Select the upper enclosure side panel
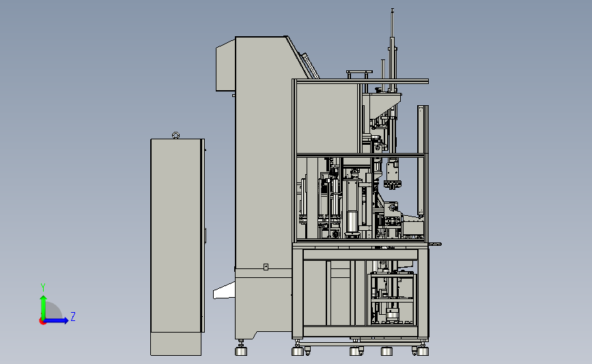The image size is (592, 364). coord(327,118)
